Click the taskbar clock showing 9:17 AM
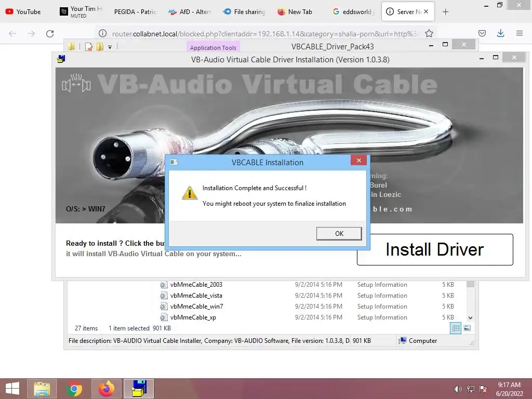532x399 pixels. coord(509,389)
